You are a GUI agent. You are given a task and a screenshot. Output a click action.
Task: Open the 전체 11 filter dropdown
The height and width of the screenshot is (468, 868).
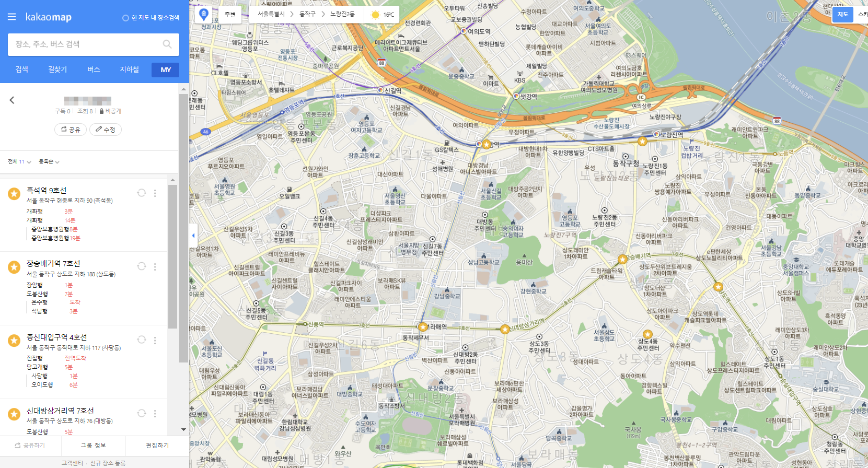coord(19,162)
